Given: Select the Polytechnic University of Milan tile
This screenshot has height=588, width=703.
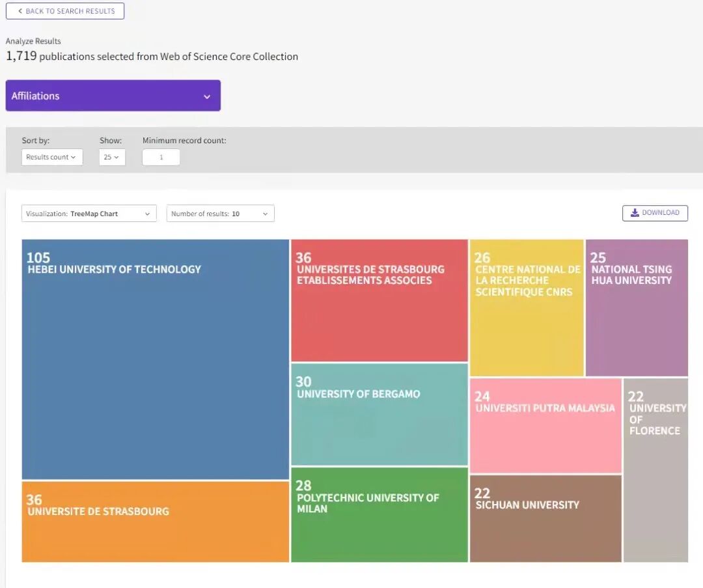Looking at the screenshot, I should click(379, 514).
